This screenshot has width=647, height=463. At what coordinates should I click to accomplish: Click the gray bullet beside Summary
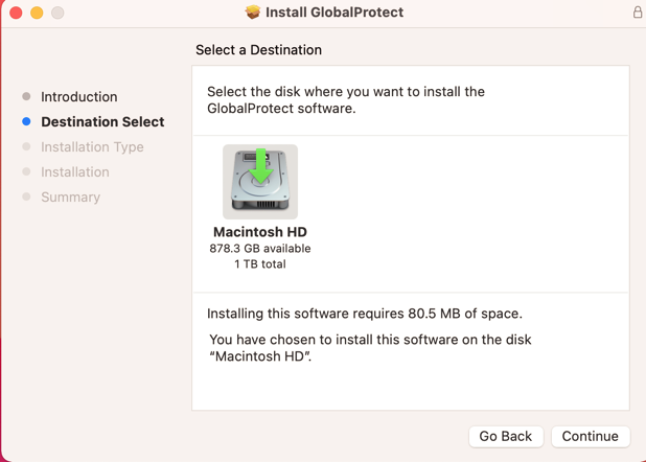coord(26,197)
